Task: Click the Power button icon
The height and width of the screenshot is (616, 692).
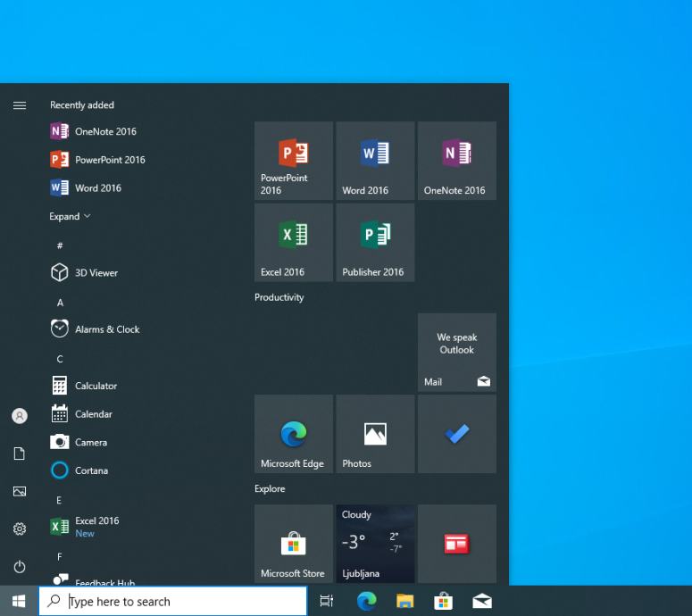Action: [x=20, y=567]
